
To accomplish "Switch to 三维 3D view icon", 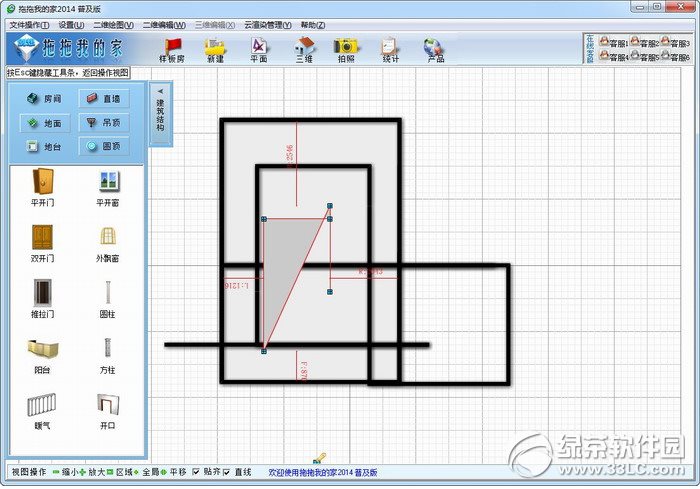I will (304, 50).
